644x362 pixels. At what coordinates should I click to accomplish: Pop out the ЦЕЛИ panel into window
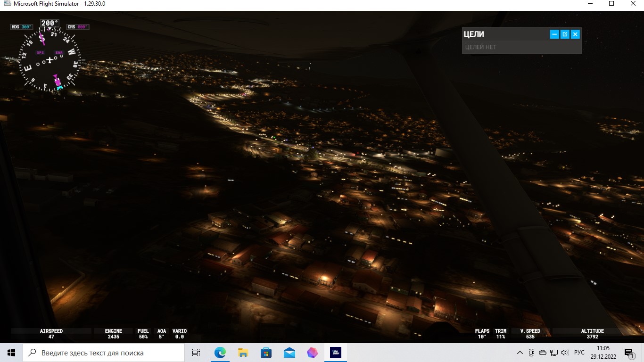(x=565, y=34)
